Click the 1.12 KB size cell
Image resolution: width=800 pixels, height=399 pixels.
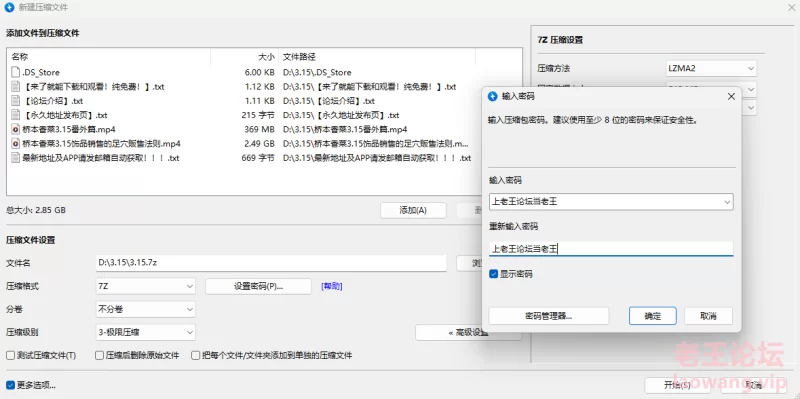260,87
